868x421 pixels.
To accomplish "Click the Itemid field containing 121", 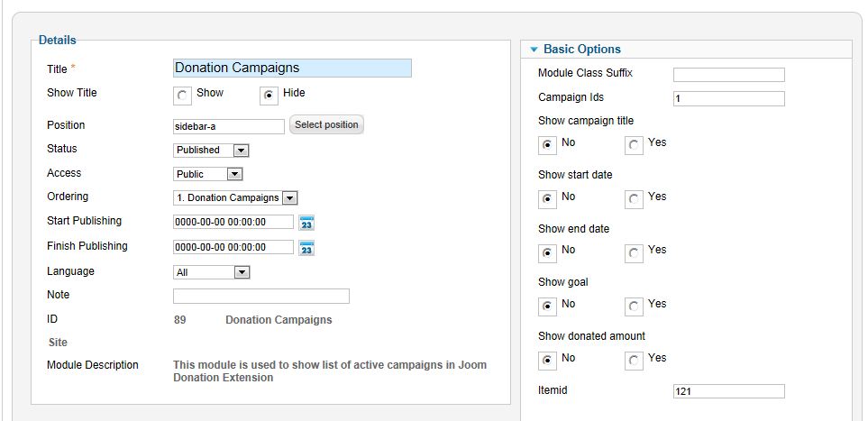I will (728, 391).
